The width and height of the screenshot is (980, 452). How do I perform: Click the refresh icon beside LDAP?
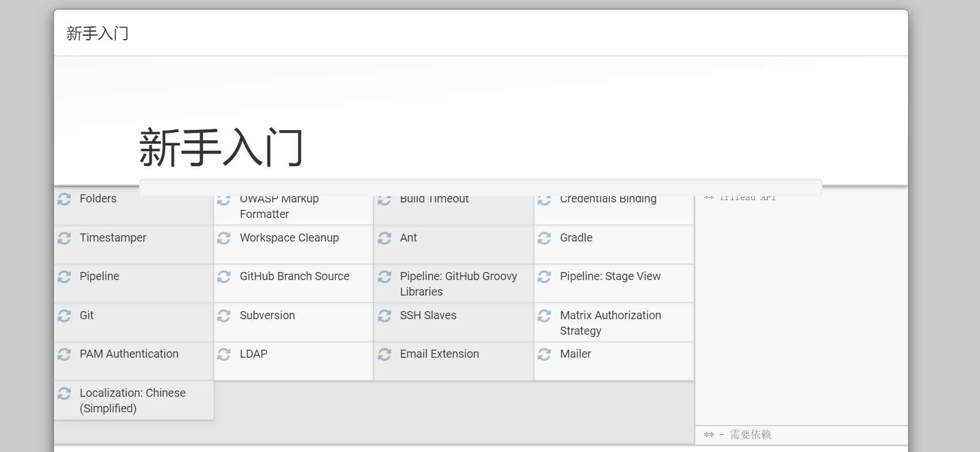pyautogui.click(x=224, y=354)
